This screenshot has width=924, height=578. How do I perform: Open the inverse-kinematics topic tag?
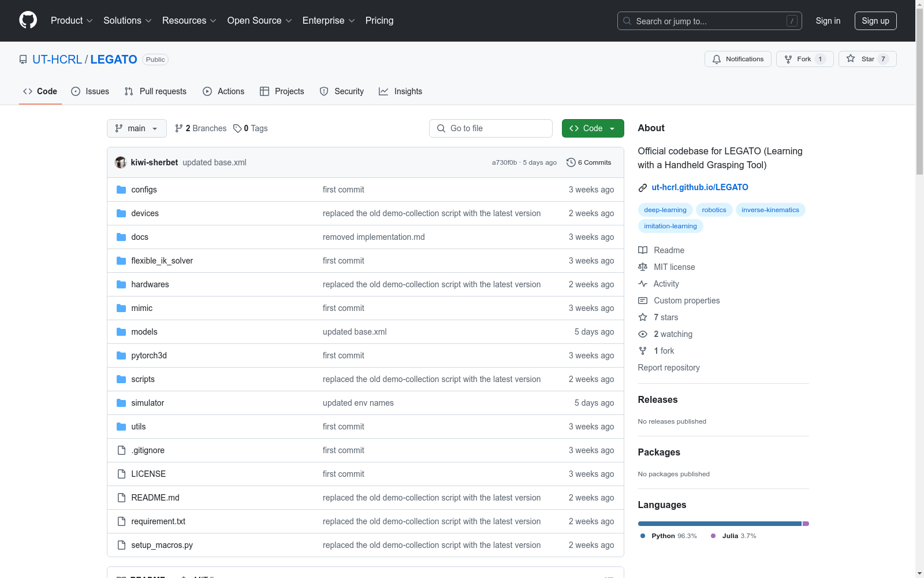pyautogui.click(x=770, y=210)
